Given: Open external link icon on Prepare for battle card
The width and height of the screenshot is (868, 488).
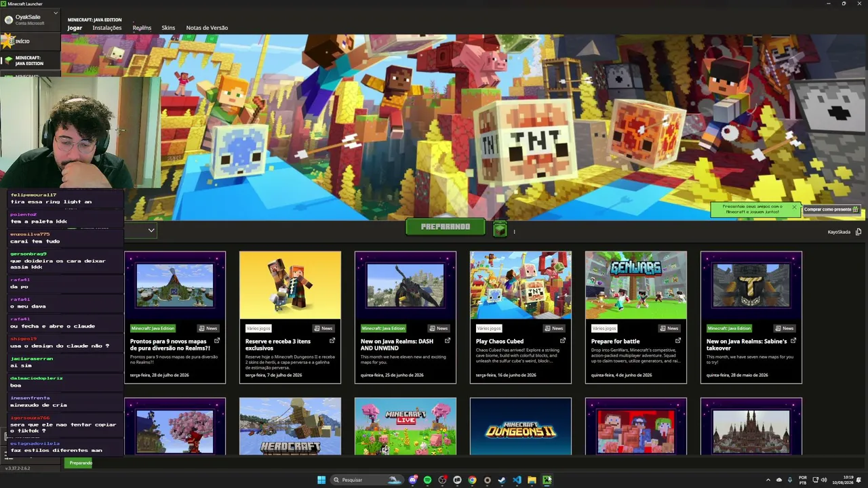Looking at the screenshot, I should tap(678, 341).
